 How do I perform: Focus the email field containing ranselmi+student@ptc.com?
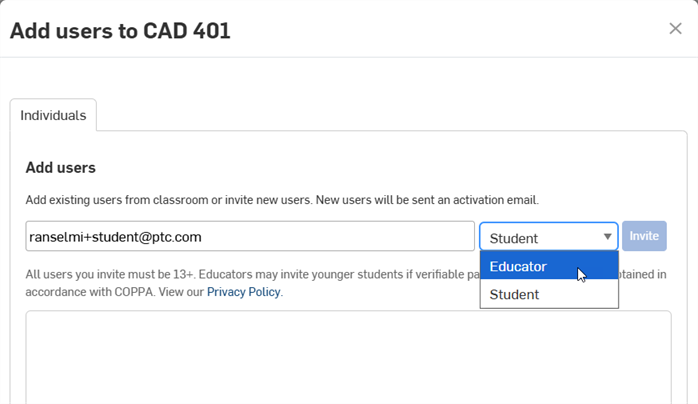point(250,236)
